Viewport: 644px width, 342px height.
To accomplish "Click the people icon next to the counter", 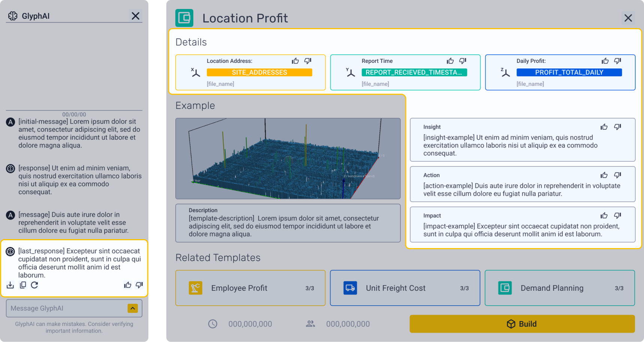I will click(x=310, y=324).
